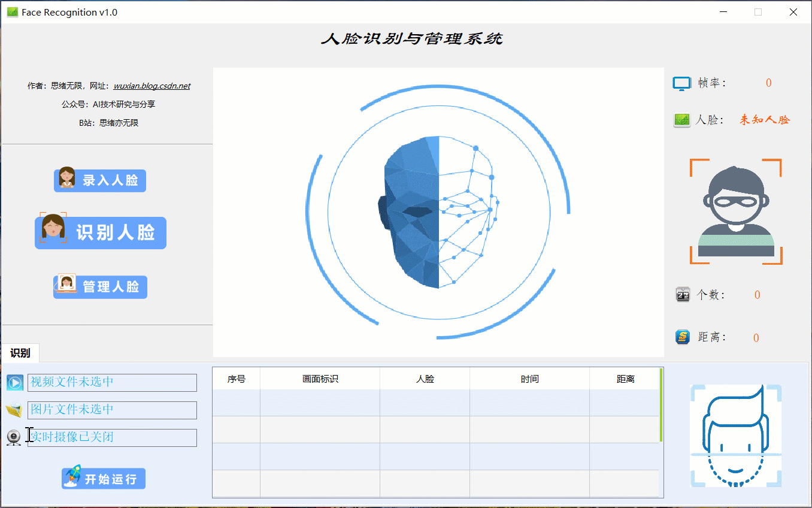The image size is (812, 508).
Task: Select the 图片文件未选中 input field
Action: coord(112,410)
